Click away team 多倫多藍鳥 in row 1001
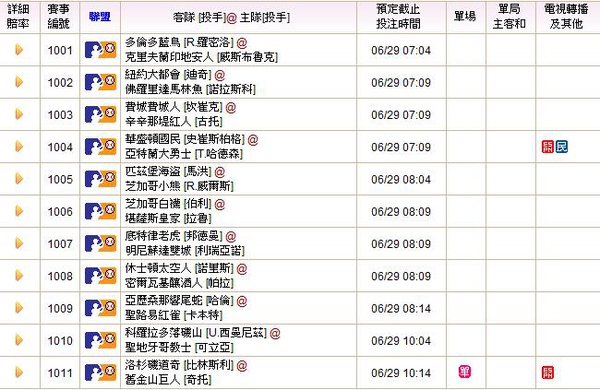The image size is (600, 390). [x=153, y=42]
